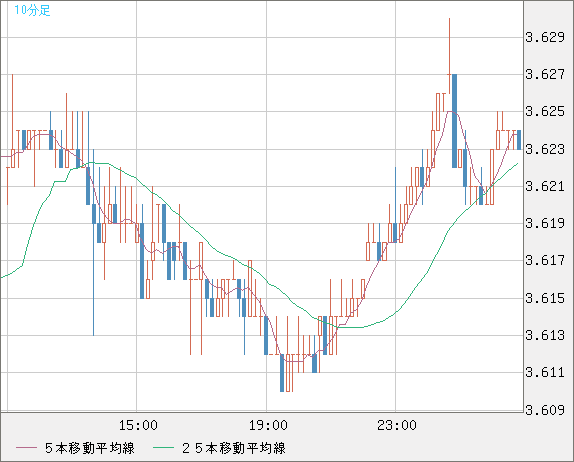Click the 3.611 price axis label
Screen dimensions: 574x462
pos(545,373)
